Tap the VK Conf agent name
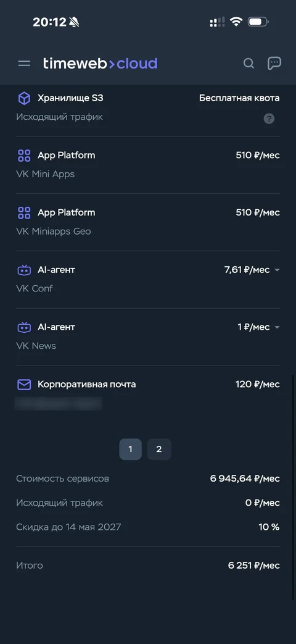The image size is (296, 644). click(35, 289)
